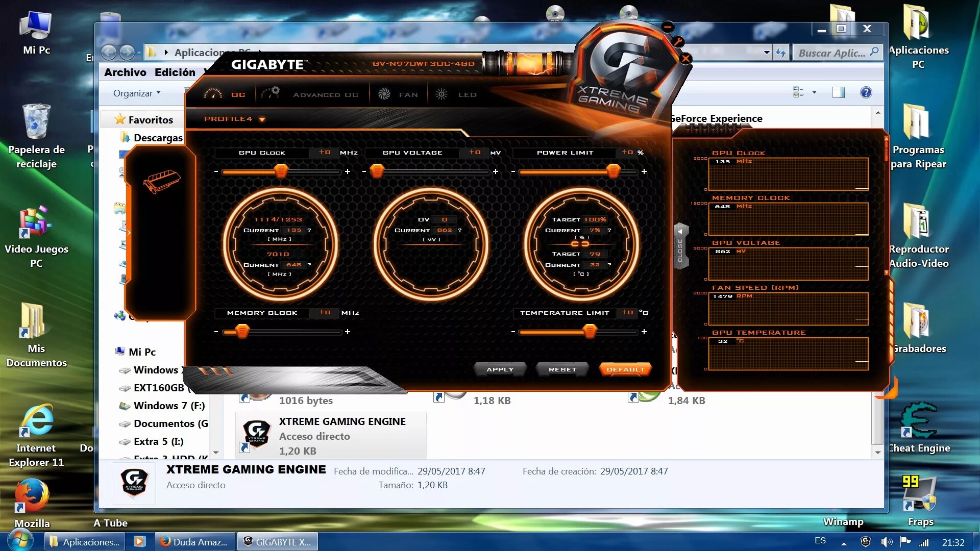
Task: Increase Temperature Limit with plus button
Action: (644, 332)
